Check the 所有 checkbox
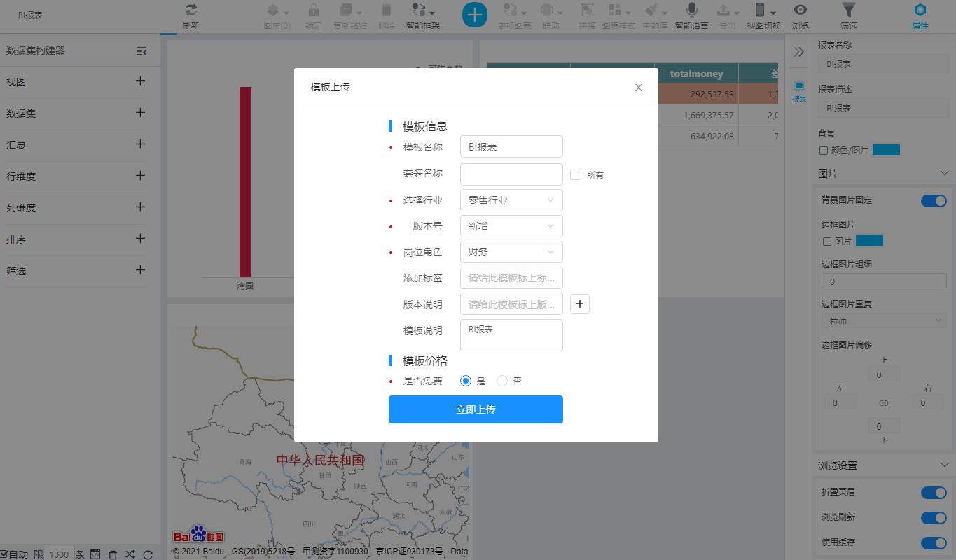Image resolution: width=956 pixels, height=560 pixels. (x=576, y=174)
